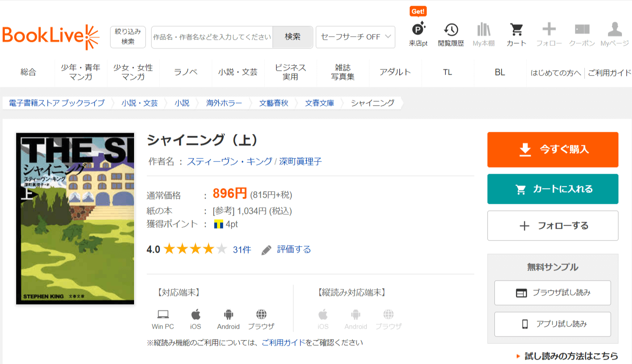This screenshot has height=364, width=632.
Task: Select the 小説・文芸 category tab
Action: click(x=238, y=72)
